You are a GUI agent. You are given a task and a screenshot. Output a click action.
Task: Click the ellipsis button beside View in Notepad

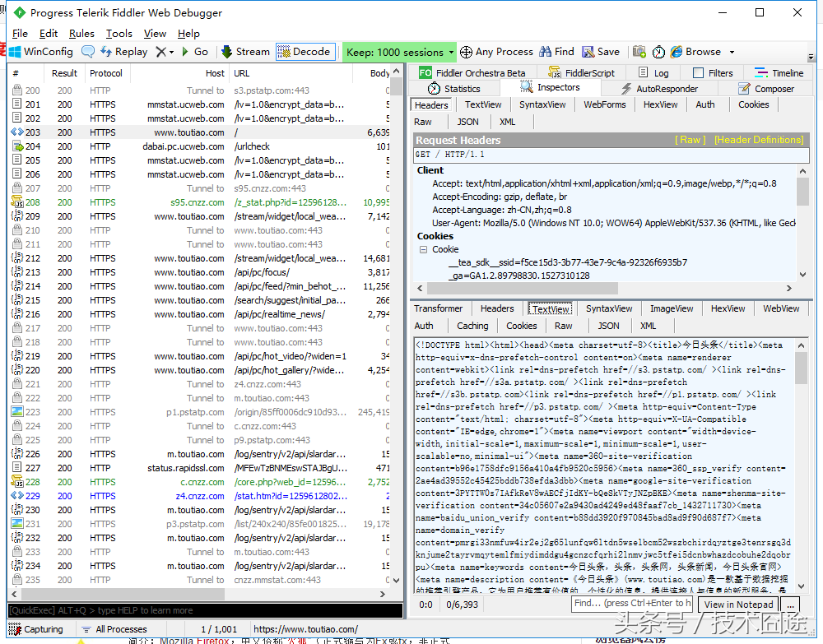point(790,605)
